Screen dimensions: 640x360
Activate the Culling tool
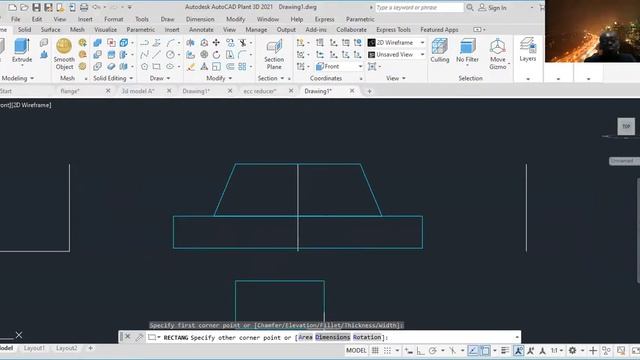coord(440,51)
